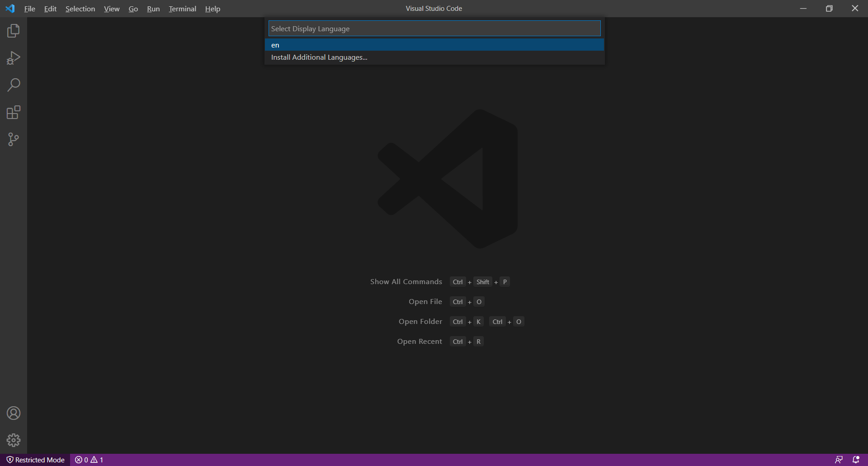The image size is (868, 466).
Task: Choose Install Additional Languages option
Action: coord(434,57)
